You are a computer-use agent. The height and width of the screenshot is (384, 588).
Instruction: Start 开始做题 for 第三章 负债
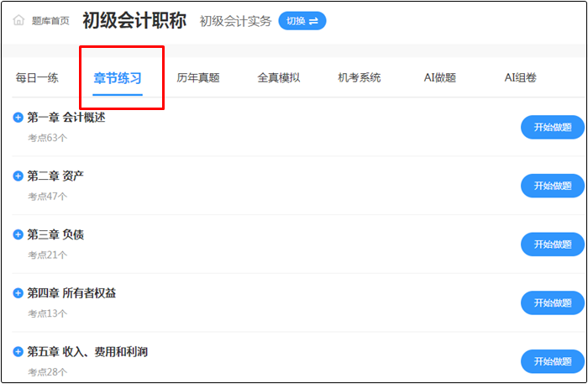553,245
